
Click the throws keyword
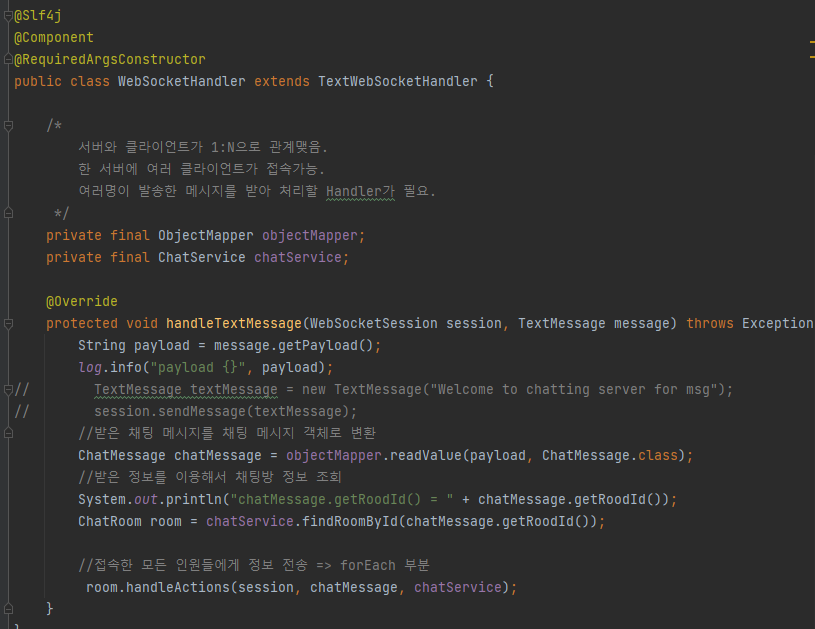click(x=709, y=323)
